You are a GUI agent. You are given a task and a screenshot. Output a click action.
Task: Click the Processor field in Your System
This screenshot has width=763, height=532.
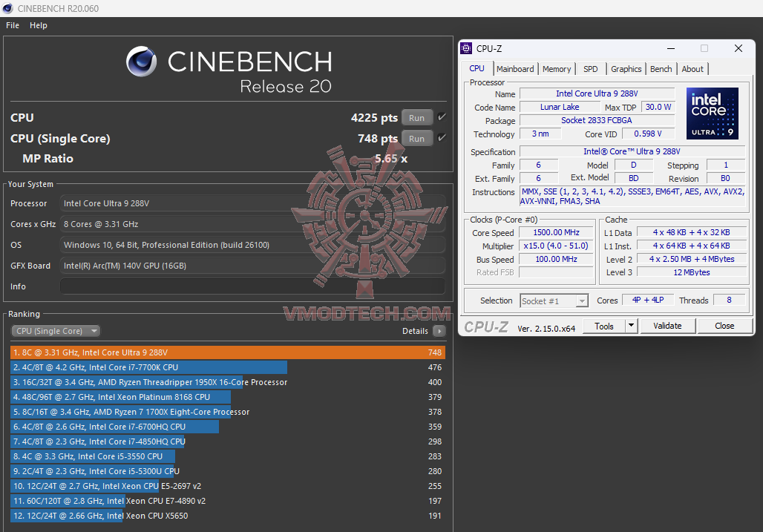click(x=252, y=203)
